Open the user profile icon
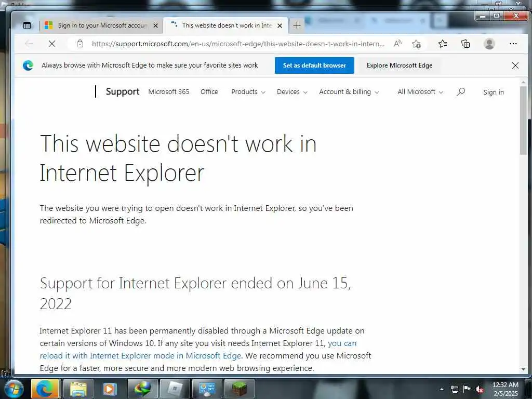 (489, 44)
